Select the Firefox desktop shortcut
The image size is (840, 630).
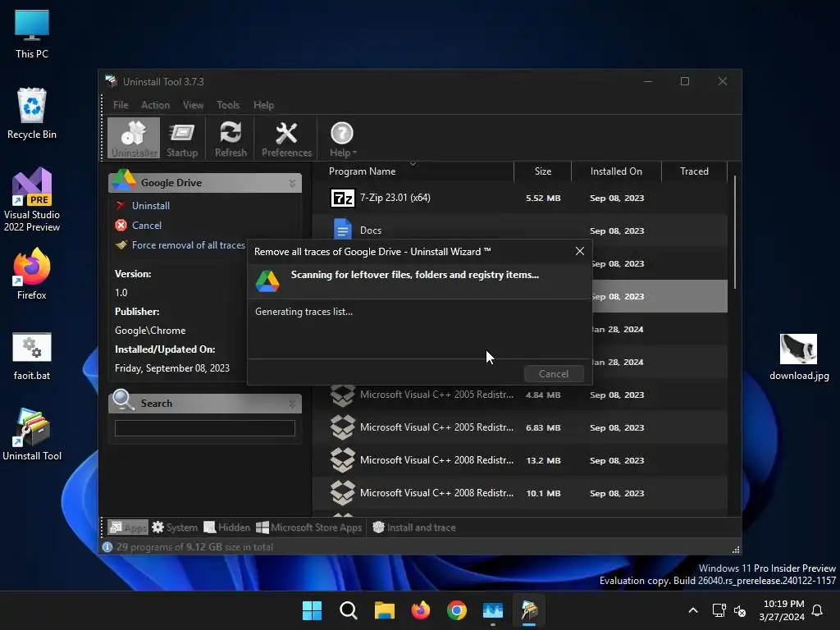click(32, 274)
